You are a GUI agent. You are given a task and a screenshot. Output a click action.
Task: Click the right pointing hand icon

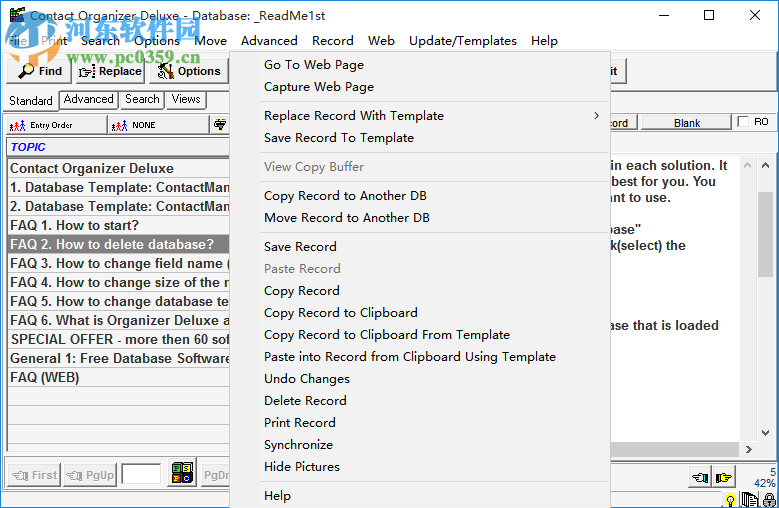pos(723,478)
